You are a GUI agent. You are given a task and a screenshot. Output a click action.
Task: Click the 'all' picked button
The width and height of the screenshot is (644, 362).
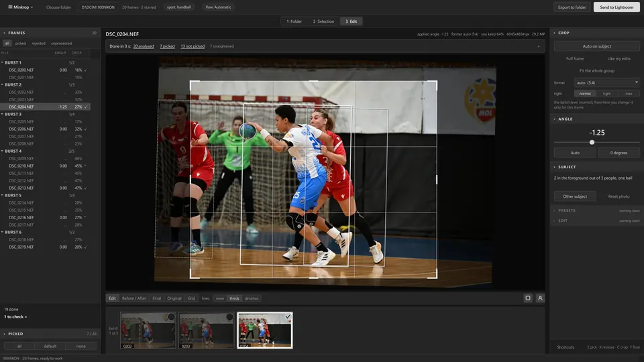(19, 347)
